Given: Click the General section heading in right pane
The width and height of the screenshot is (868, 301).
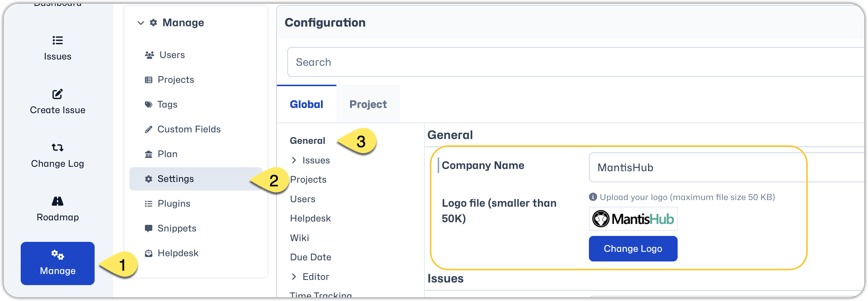Looking at the screenshot, I should click(x=450, y=135).
